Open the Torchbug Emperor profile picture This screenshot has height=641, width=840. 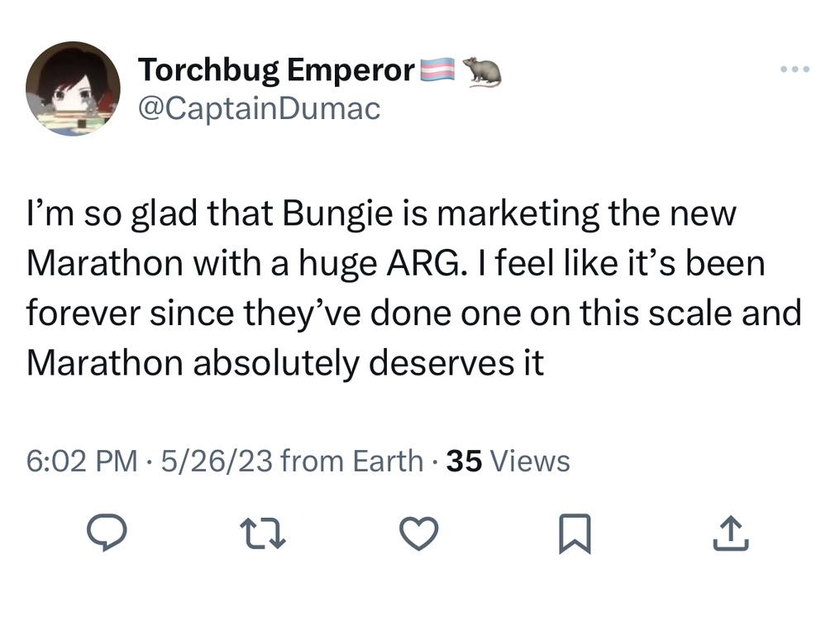pyautogui.click(x=73, y=88)
